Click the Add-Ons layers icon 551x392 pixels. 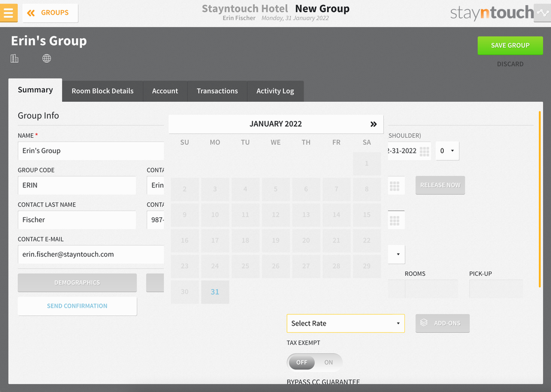coord(424,323)
